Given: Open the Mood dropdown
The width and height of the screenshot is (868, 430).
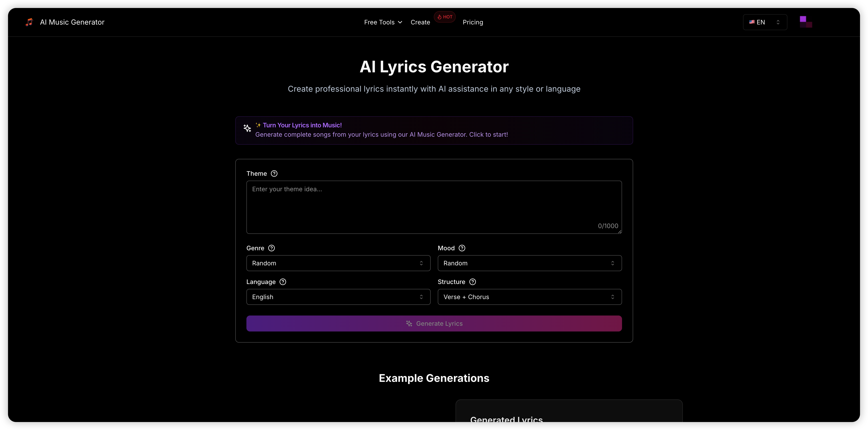Looking at the screenshot, I should coord(529,263).
